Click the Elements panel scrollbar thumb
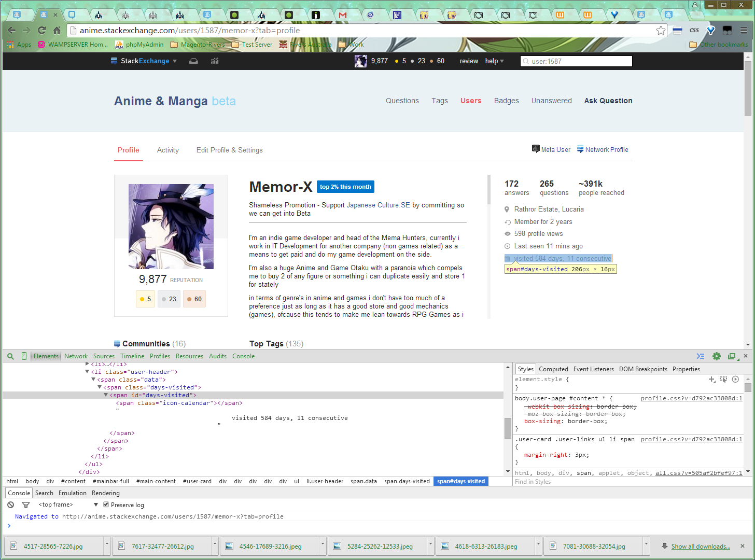The width and height of the screenshot is (755, 560). click(508, 428)
